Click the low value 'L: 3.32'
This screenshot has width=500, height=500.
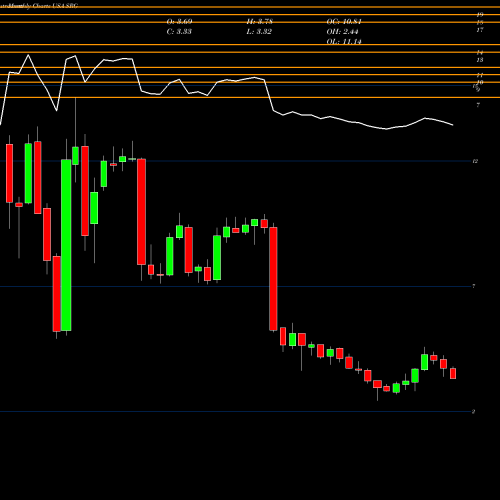(x=259, y=32)
